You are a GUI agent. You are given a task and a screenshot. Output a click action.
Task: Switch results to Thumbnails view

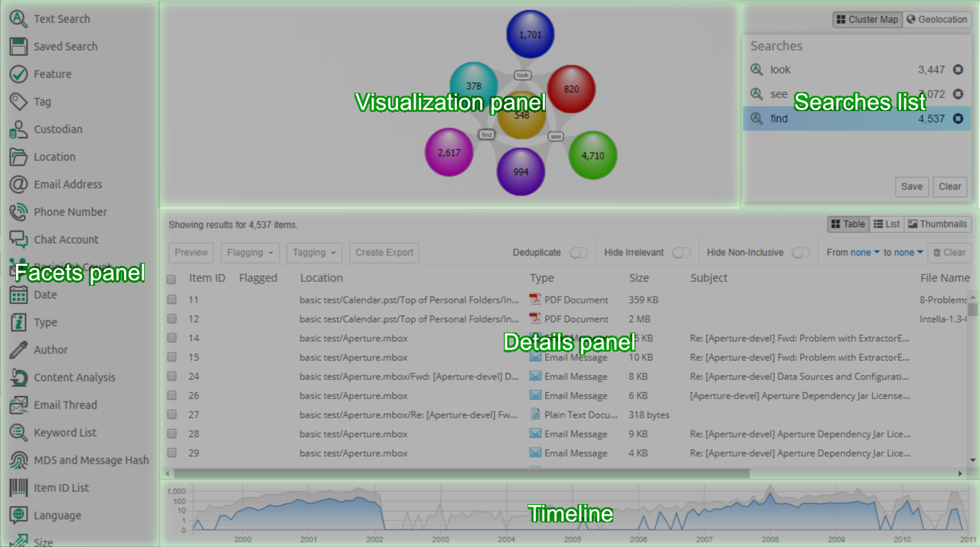click(937, 224)
